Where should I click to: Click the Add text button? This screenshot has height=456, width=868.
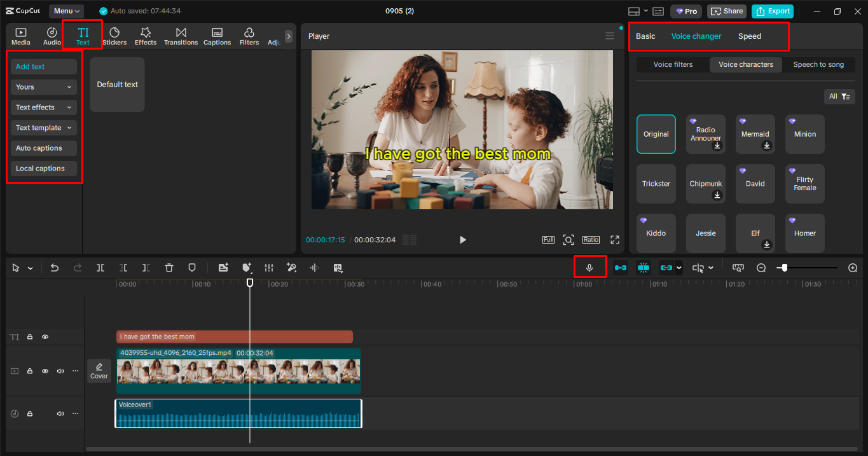(43, 66)
